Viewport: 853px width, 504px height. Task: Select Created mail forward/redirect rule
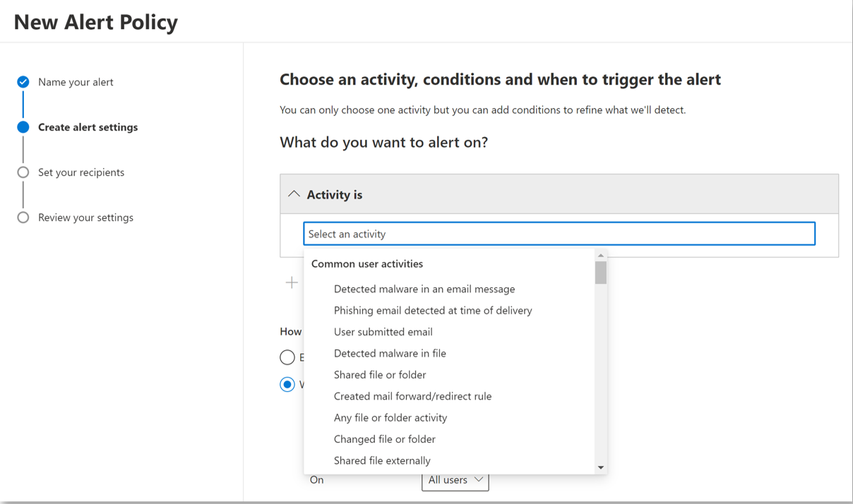pos(413,396)
